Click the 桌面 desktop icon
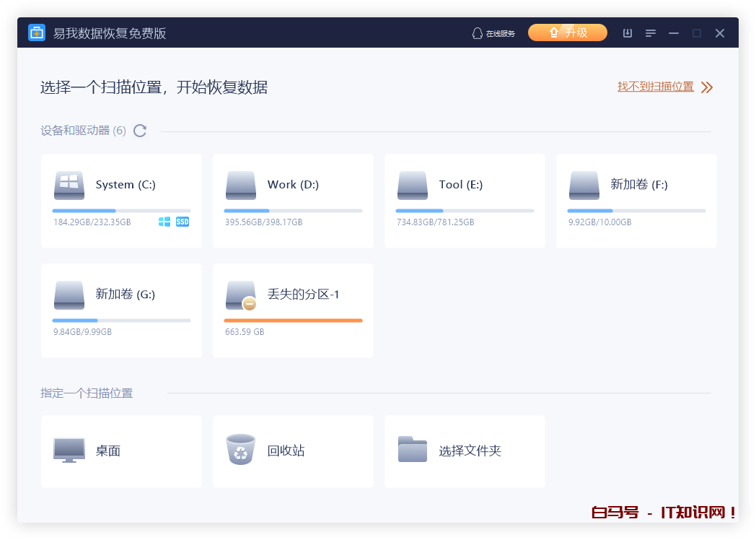The width and height of the screenshot is (756, 540). point(69,449)
